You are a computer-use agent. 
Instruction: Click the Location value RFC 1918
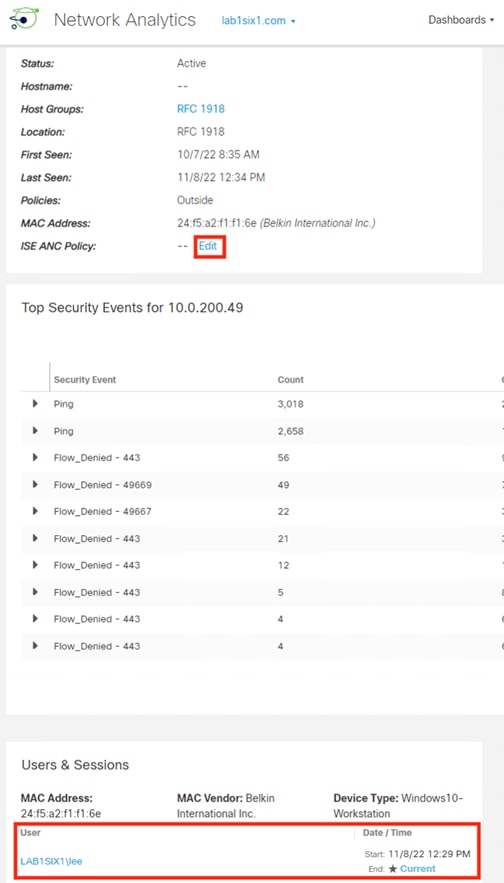200,132
